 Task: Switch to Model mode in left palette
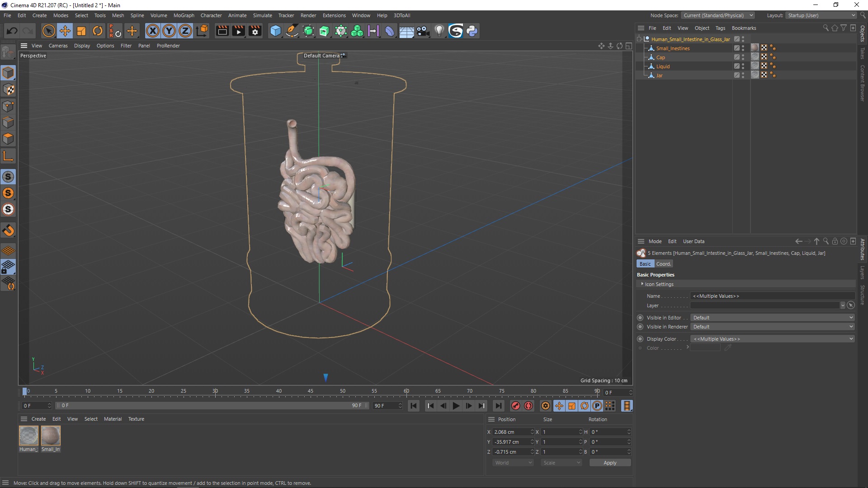8,73
